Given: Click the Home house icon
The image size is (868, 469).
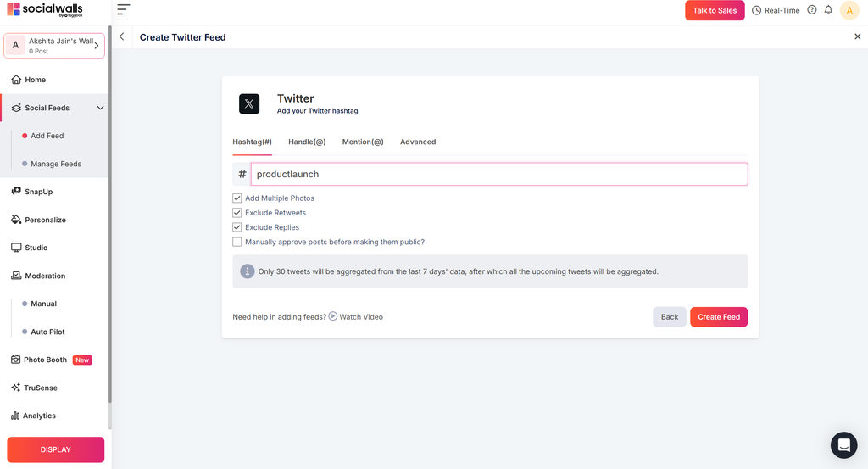Looking at the screenshot, I should point(16,80).
